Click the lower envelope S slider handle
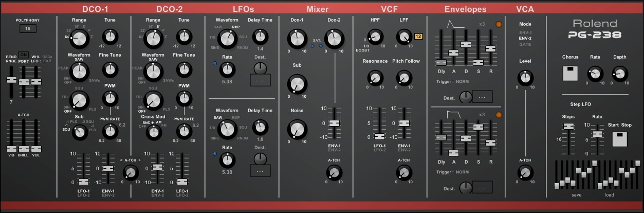The width and height of the screenshot is (644, 213). pyautogui.click(x=478, y=127)
